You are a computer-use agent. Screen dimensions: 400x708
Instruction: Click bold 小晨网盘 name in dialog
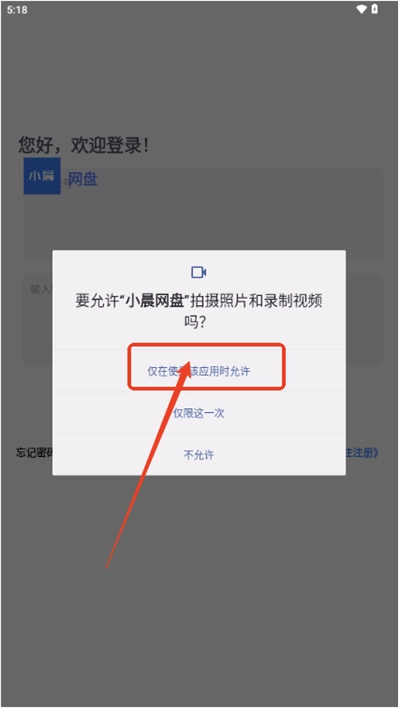(157, 301)
